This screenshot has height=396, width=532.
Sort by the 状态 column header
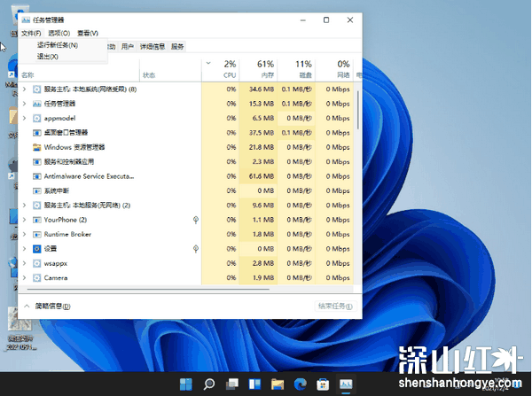coord(170,70)
